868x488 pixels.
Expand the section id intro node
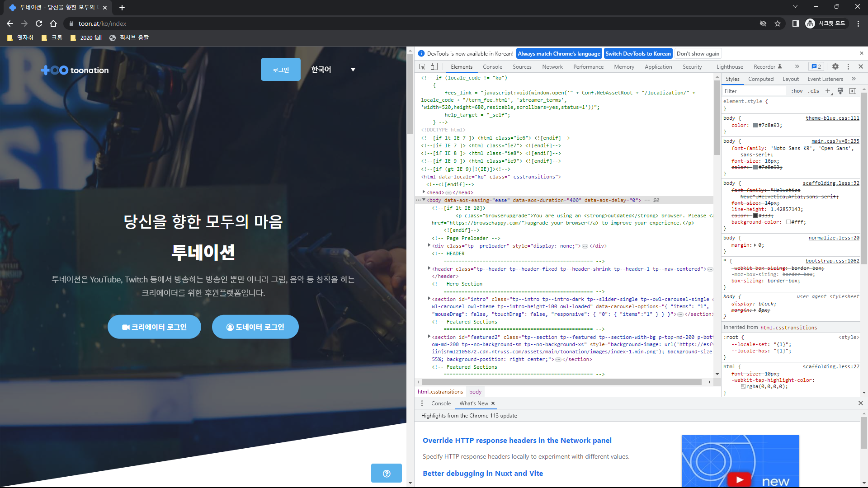click(x=429, y=299)
